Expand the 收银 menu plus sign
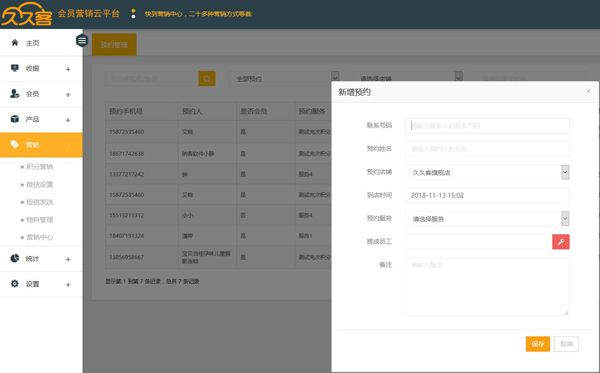Screen dimensions: 600x373 tap(68, 69)
